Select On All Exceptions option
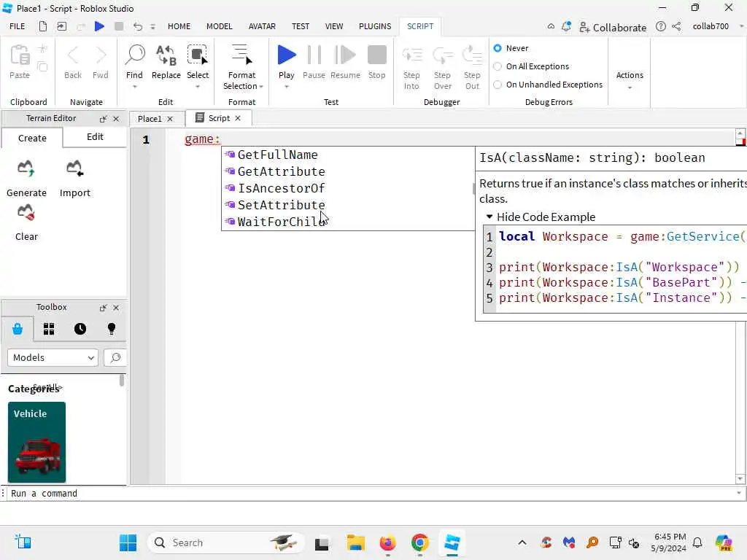This screenshot has height=560, width=747. [498, 66]
